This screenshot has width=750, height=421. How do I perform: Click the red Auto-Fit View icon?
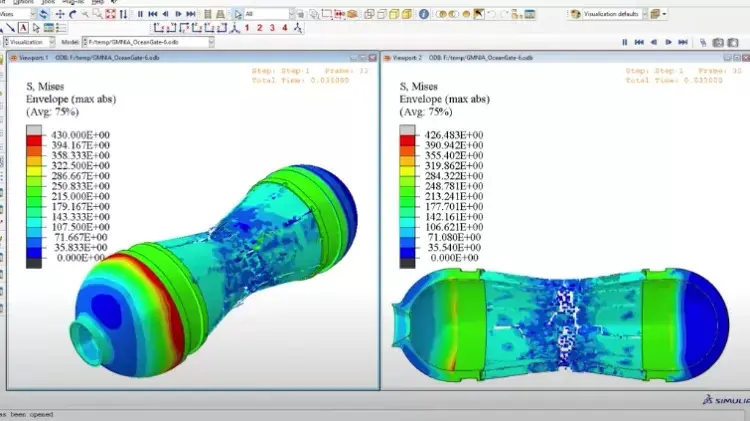point(110,14)
